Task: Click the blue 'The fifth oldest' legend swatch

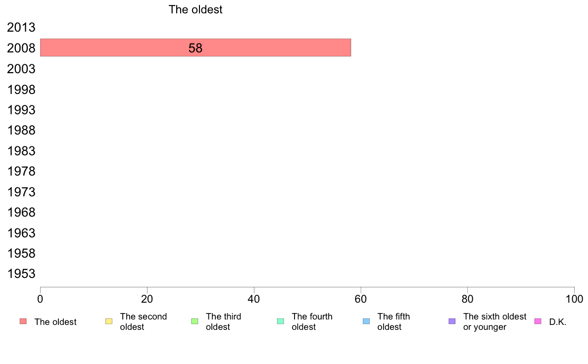Action: [366, 321]
